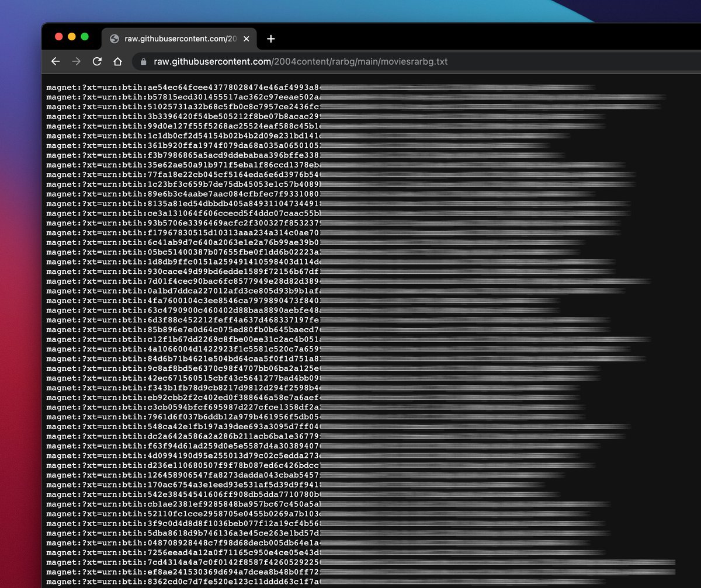
Task: Minimize the window with the yellow button
Action: click(x=72, y=37)
